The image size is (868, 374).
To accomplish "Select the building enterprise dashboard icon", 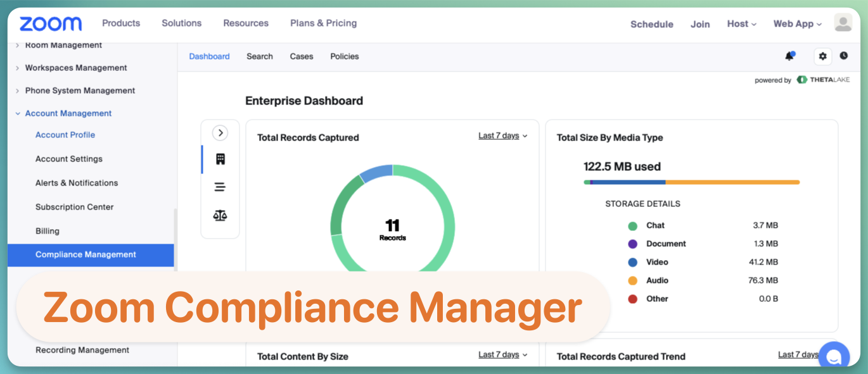I will [x=220, y=159].
